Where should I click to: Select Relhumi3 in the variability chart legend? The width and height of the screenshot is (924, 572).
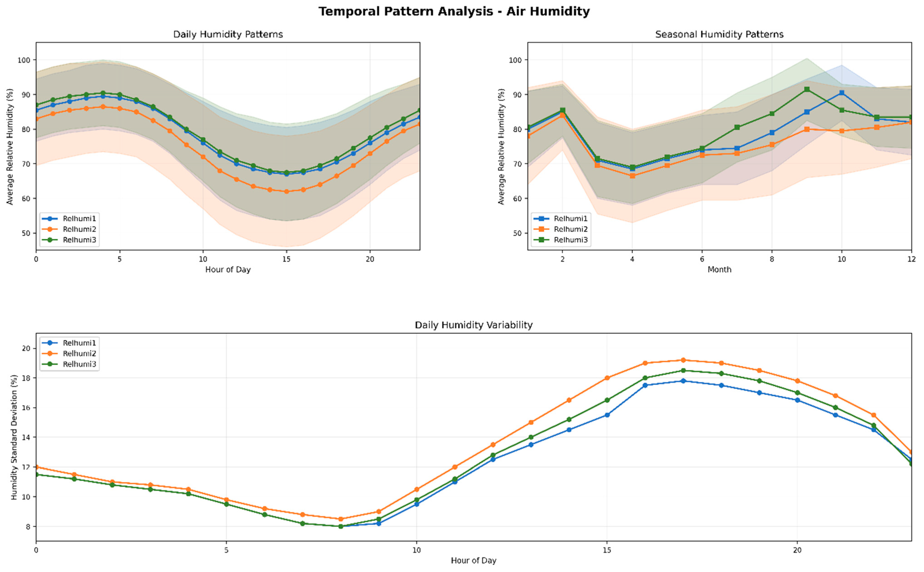(79, 364)
